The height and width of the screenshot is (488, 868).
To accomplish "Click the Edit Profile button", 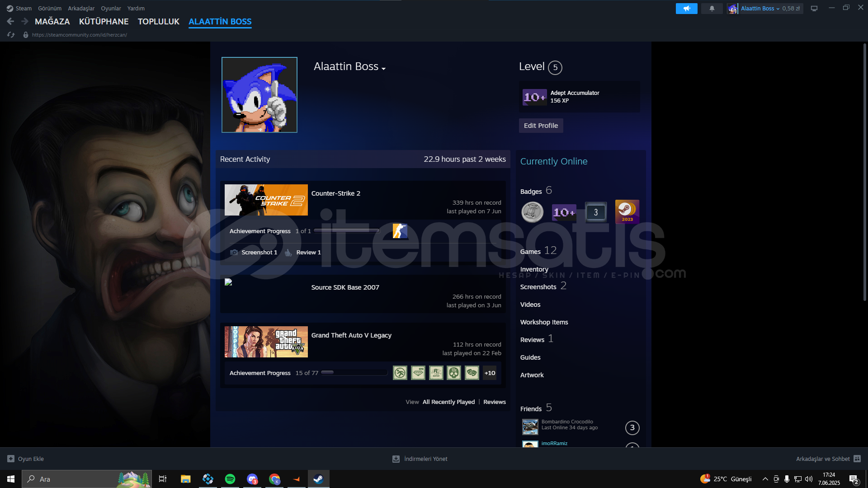I will click(x=541, y=126).
